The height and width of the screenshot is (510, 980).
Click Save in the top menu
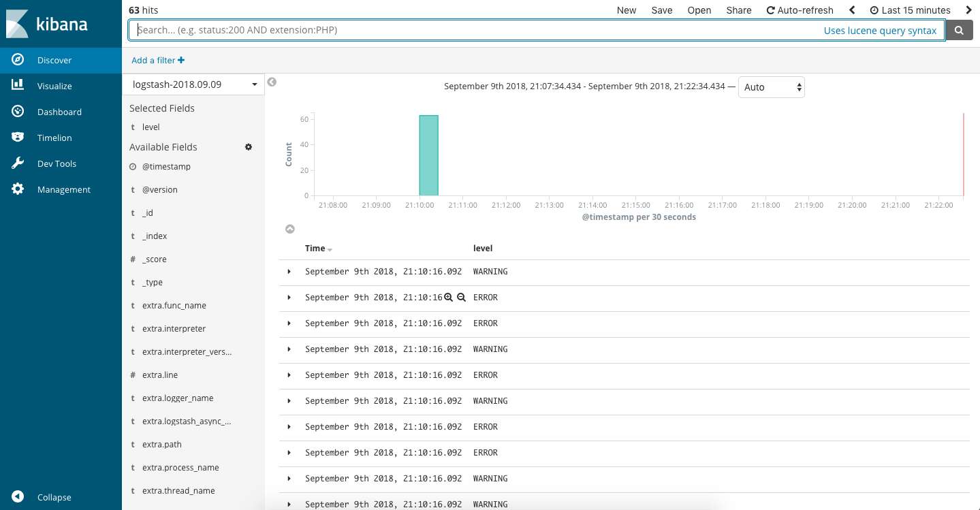tap(661, 10)
